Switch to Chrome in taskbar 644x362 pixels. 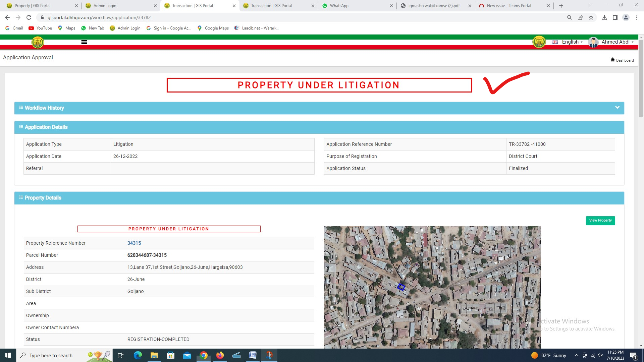204,355
